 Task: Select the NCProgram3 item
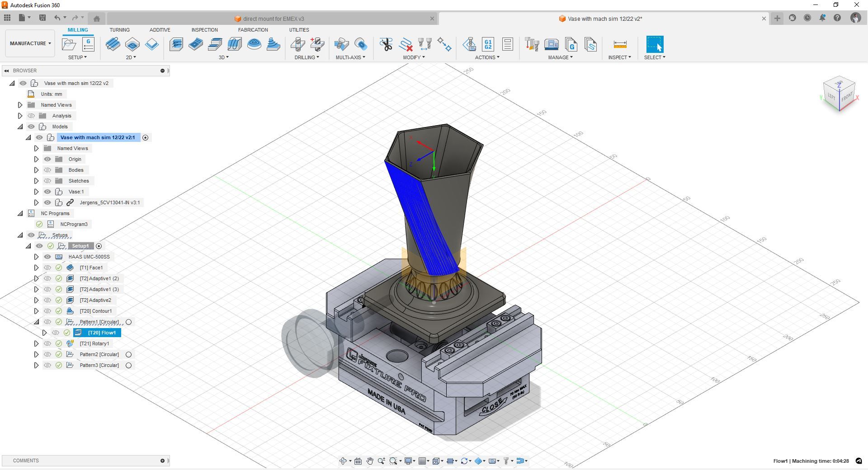click(x=74, y=224)
